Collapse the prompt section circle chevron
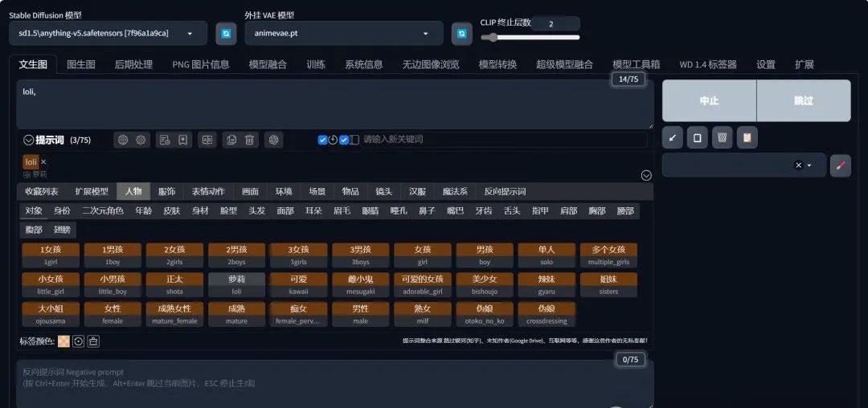Viewport: 868px width, 408px height. coord(29,140)
